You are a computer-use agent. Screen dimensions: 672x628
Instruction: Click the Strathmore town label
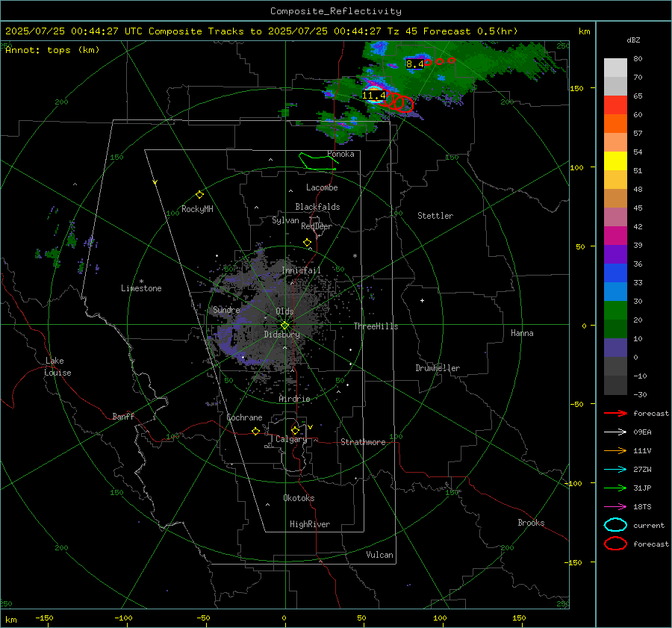click(x=363, y=442)
